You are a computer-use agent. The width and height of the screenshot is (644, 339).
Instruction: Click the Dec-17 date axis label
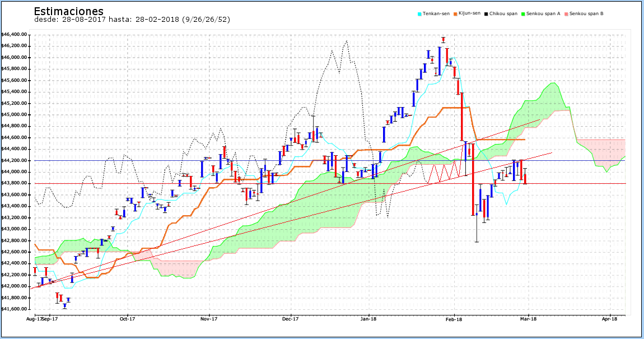(x=291, y=319)
